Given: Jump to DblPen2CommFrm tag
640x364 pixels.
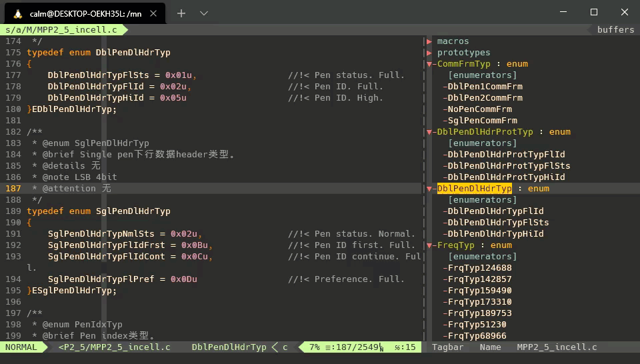Looking at the screenshot, I should (x=485, y=98).
